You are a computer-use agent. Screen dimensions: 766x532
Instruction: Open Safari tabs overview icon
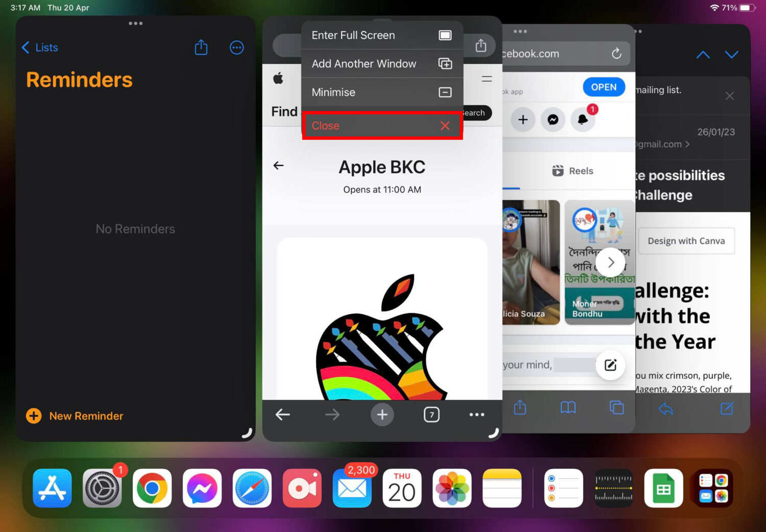click(x=617, y=407)
